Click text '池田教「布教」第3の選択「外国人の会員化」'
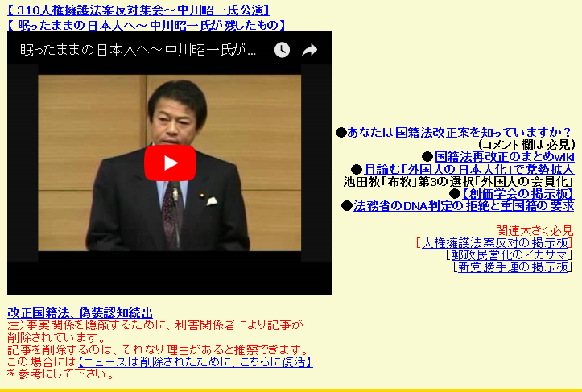This screenshot has height=392, width=582. [x=459, y=182]
